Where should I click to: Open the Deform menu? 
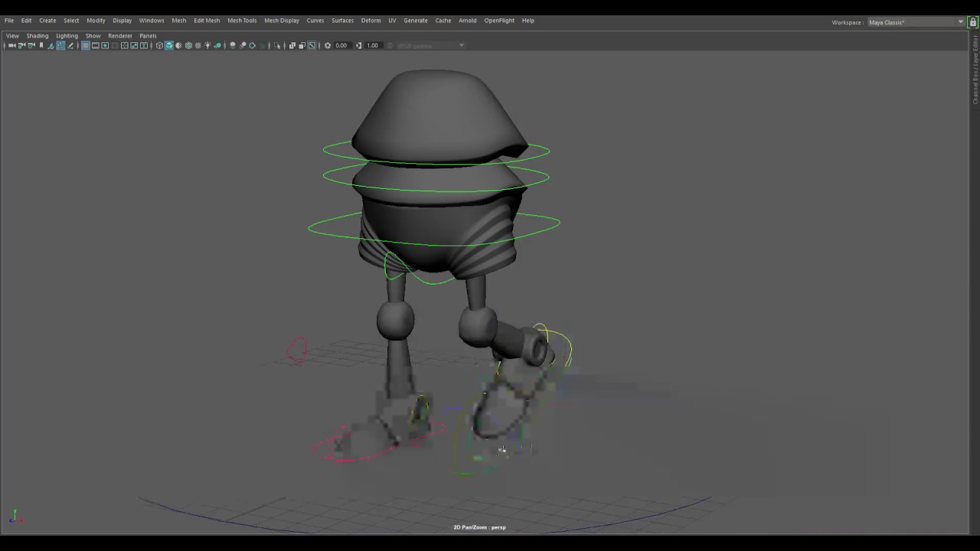pos(371,21)
